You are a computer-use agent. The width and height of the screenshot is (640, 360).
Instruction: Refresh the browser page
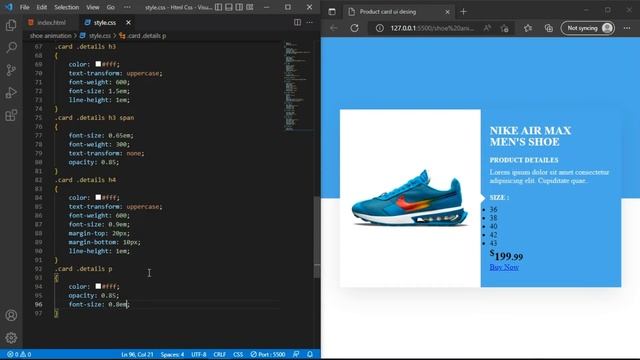point(354,28)
